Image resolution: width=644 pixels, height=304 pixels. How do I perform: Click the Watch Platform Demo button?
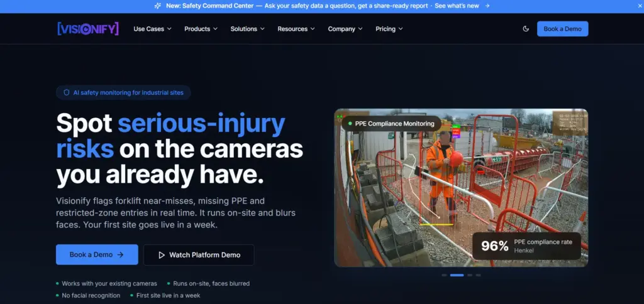click(199, 255)
